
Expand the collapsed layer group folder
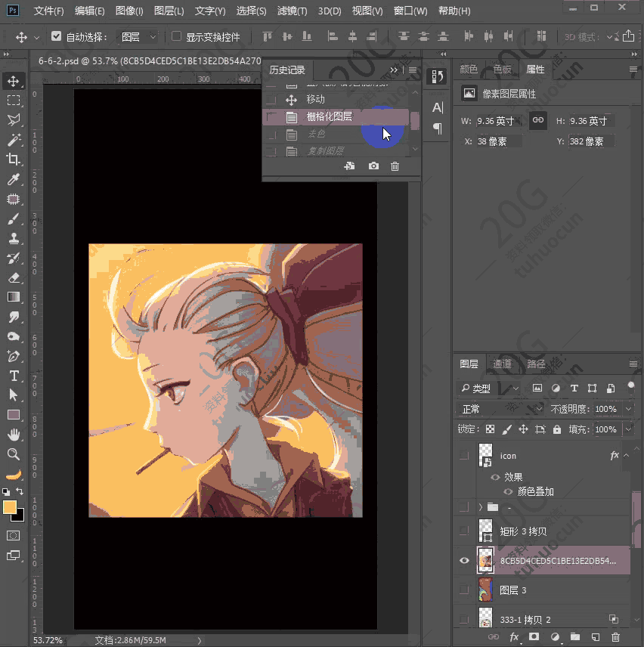(x=481, y=506)
